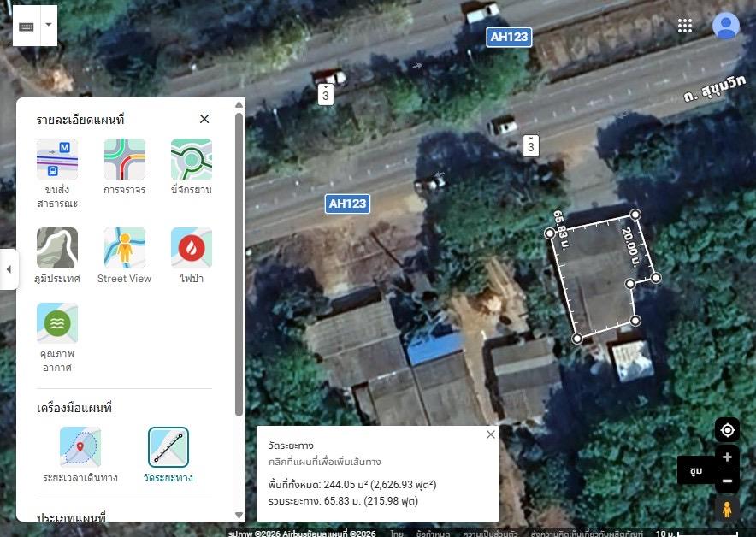
Task: Select the ขี่จักรยาน biking layer
Action: click(191, 160)
